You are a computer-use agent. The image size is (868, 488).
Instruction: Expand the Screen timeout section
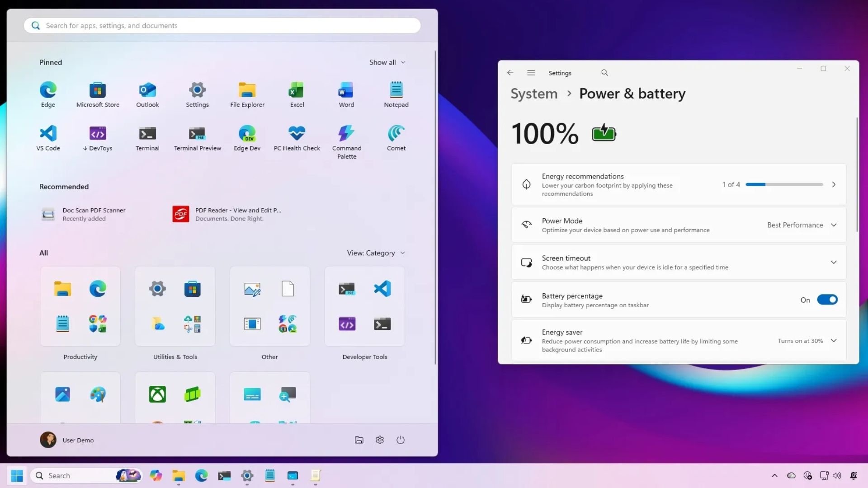[x=834, y=262]
